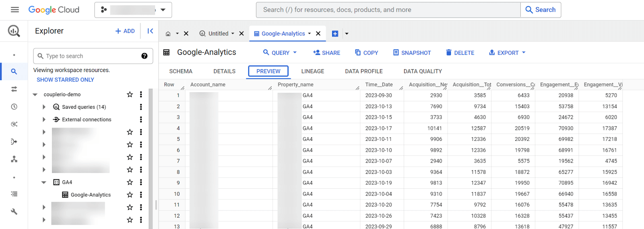Screen dimensions: 644x229
Task: Open the search help question icon
Action: [144, 56]
